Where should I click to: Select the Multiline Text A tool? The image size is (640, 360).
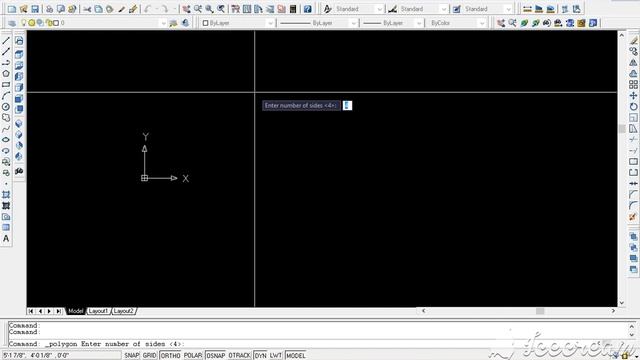[6, 239]
